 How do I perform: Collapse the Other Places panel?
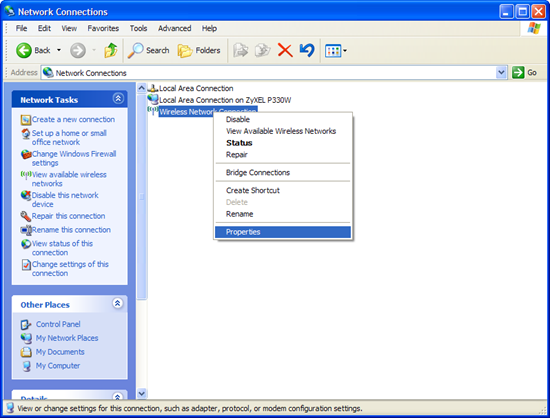coord(118,303)
